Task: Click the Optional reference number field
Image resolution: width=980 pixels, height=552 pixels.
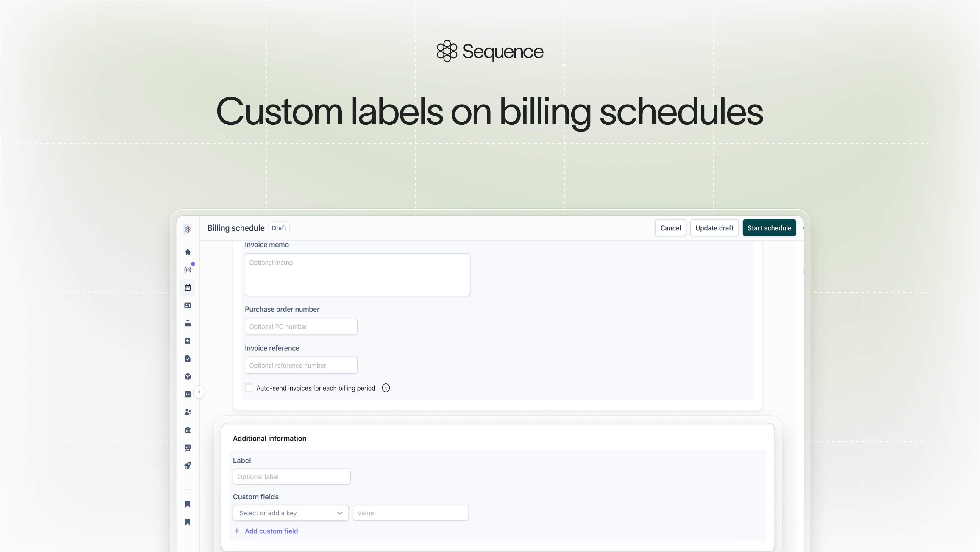Action: 301,365
